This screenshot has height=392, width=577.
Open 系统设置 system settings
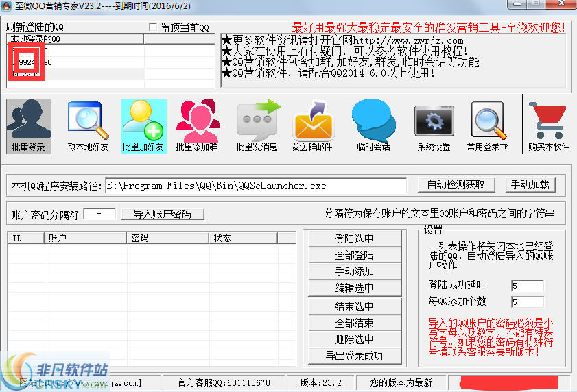tap(434, 126)
